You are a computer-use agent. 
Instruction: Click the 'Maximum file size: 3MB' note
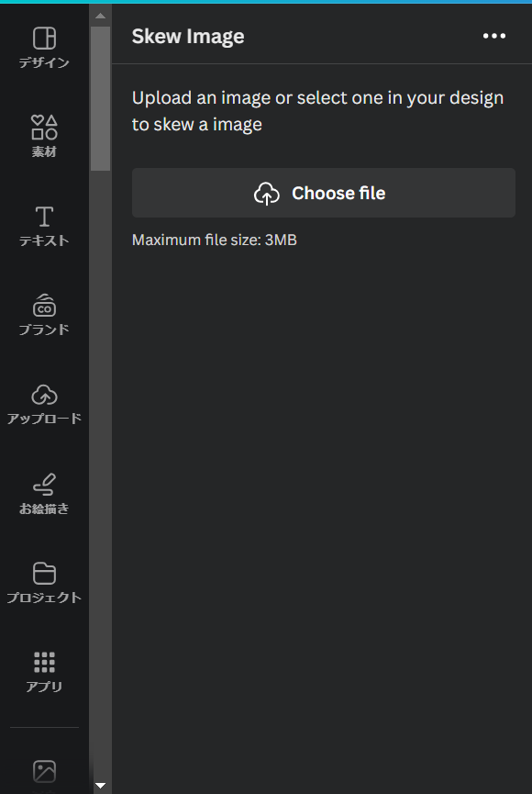(x=214, y=240)
